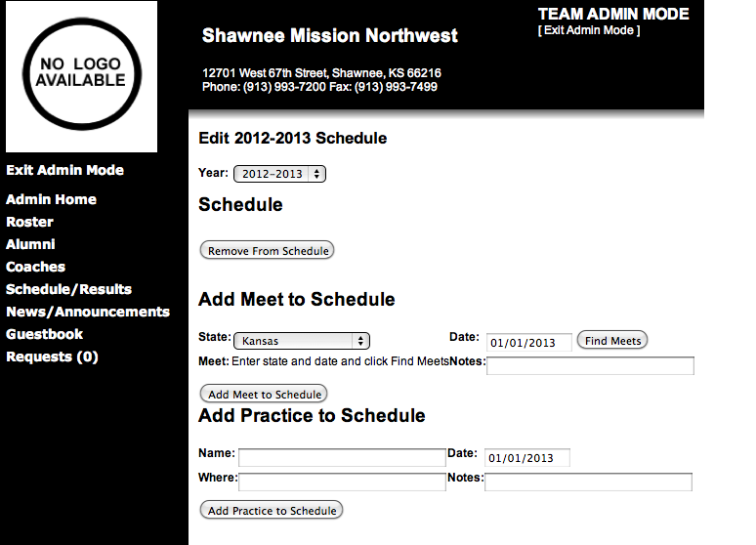Expand the State Kansas dropdown
Screen dimensions: 756x545
click(302, 341)
